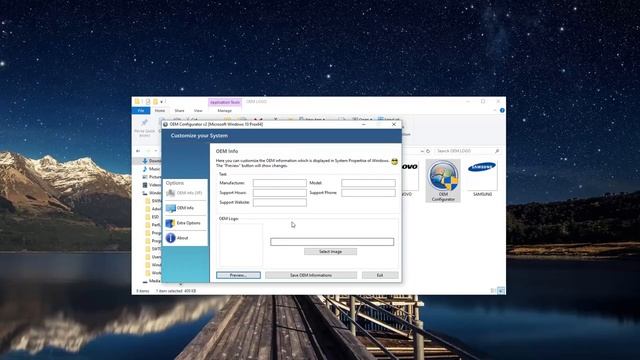Viewport: 640px width, 360px height.
Task: Click the Select Image button
Action: pos(330,252)
